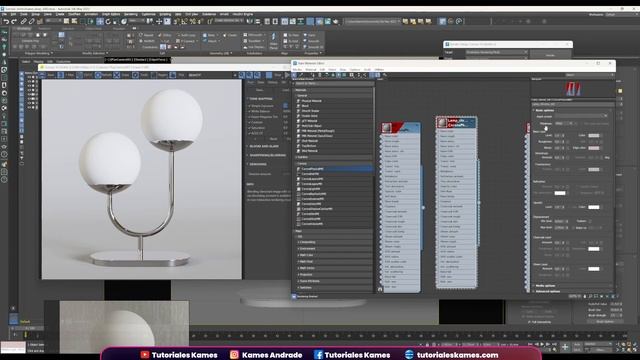
Task: Collapse Basic options rollout in material parameters
Action: [x=544, y=110]
